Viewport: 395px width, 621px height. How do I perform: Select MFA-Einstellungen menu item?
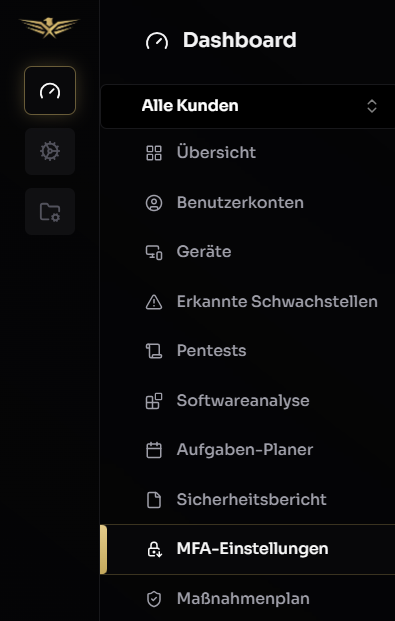point(248,549)
